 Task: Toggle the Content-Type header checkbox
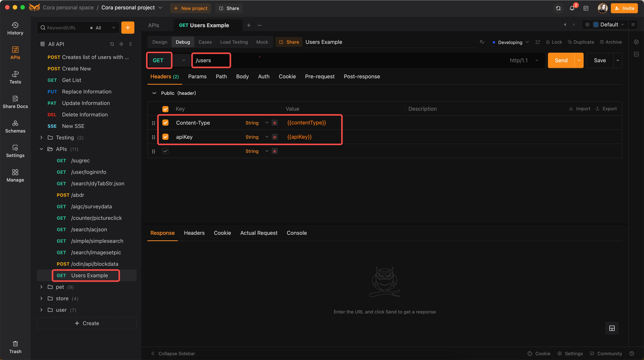(166, 122)
